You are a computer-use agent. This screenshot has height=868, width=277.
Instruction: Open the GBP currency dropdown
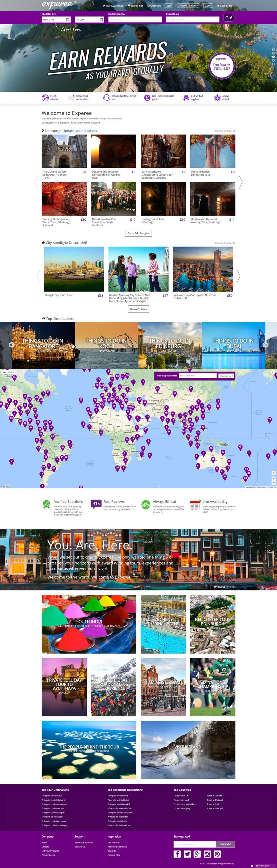208,6
